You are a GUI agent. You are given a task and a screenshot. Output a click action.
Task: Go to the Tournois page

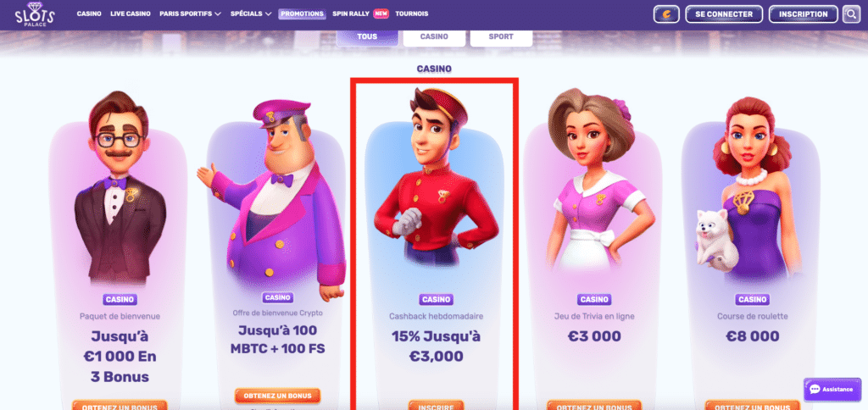pos(411,14)
